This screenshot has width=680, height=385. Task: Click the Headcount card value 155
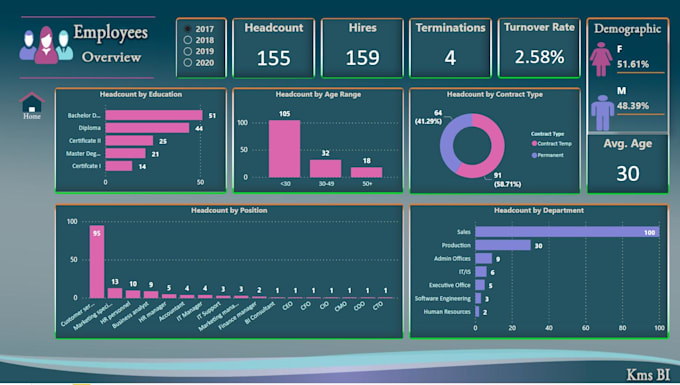[273, 58]
